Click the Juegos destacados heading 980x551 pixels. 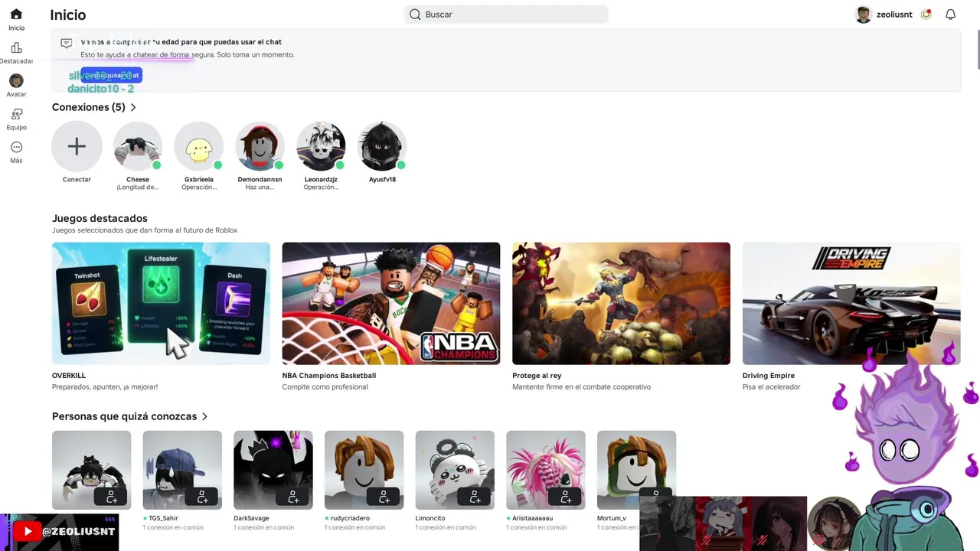pos(100,218)
